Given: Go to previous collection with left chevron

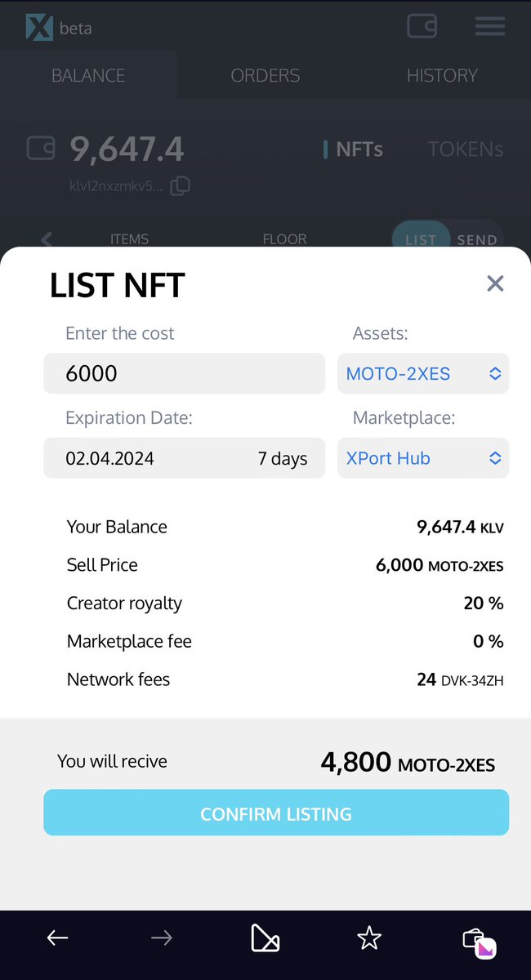Looking at the screenshot, I should coord(47,239).
